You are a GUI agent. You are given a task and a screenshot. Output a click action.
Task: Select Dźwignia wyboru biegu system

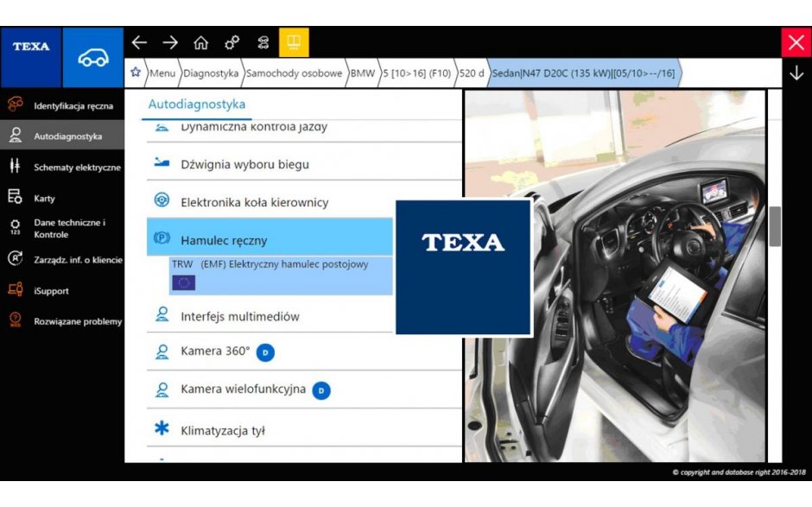[x=304, y=163]
